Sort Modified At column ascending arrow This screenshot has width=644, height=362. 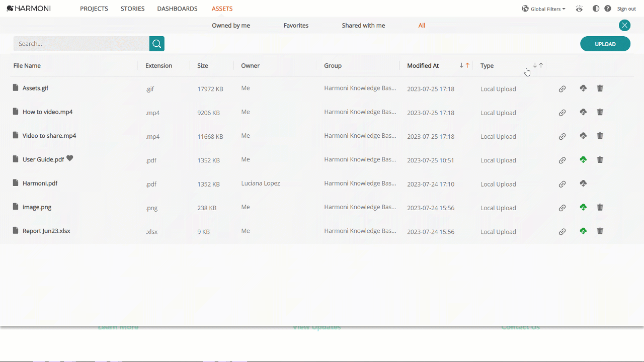(467, 65)
